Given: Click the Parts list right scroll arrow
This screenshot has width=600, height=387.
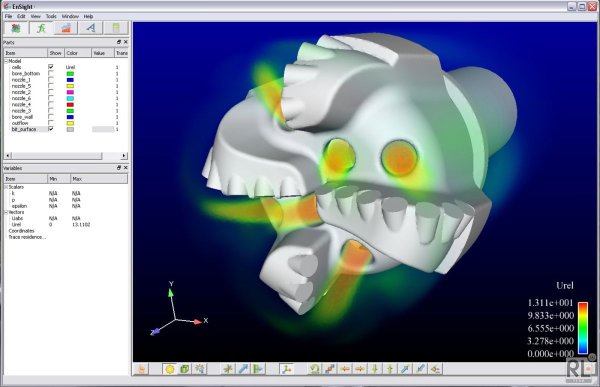Looking at the screenshot, I should [x=124, y=155].
